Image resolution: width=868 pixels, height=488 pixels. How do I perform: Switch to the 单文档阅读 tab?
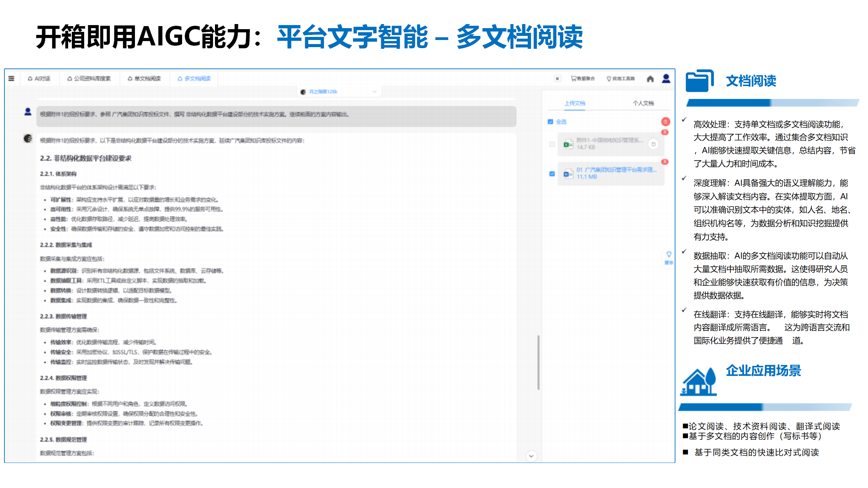pyautogui.click(x=144, y=79)
